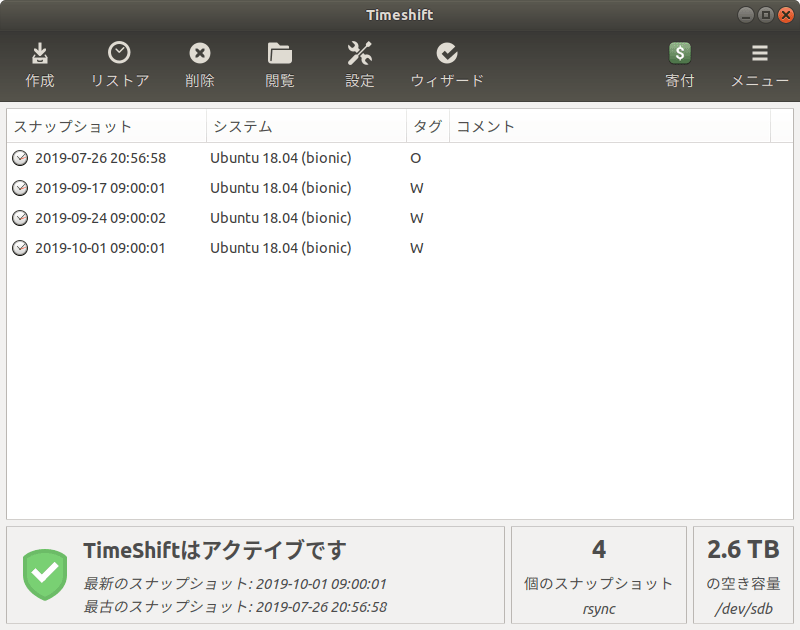Click system cell of the 2019-10-01 row
800x630 pixels.
click(x=281, y=248)
